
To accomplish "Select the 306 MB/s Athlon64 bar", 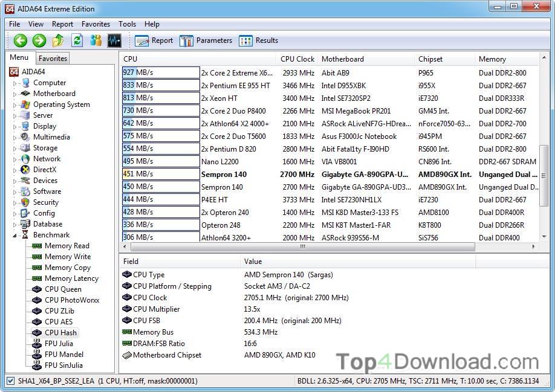I will click(161, 237).
